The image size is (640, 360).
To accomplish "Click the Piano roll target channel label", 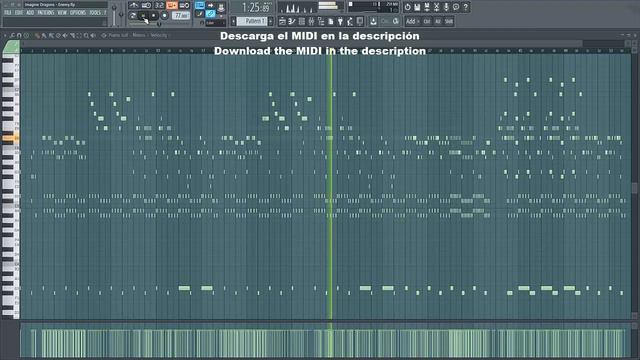I will [118, 36].
